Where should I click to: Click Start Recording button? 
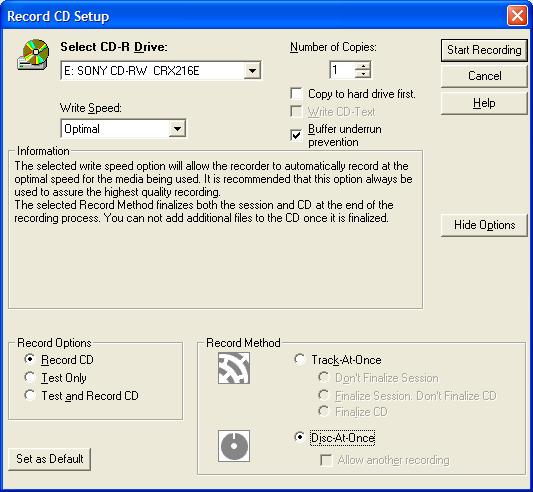click(484, 50)
